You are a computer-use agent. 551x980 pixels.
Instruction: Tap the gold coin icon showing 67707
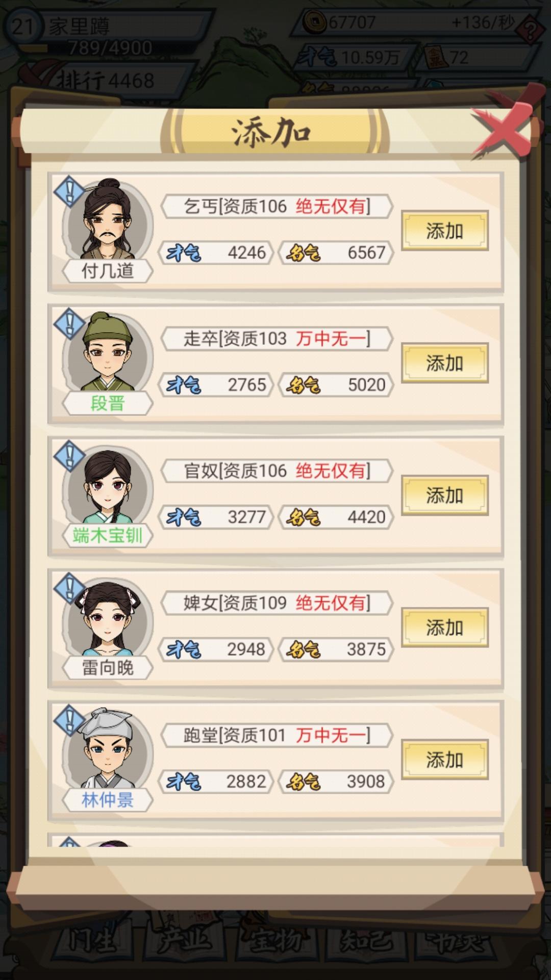(315, 22)
